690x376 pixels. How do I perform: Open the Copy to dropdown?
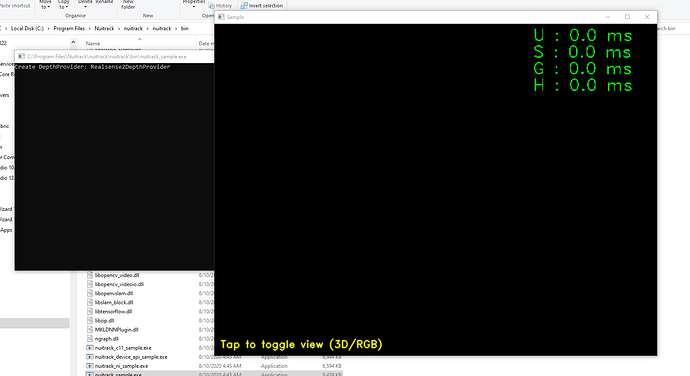[63, 4]
